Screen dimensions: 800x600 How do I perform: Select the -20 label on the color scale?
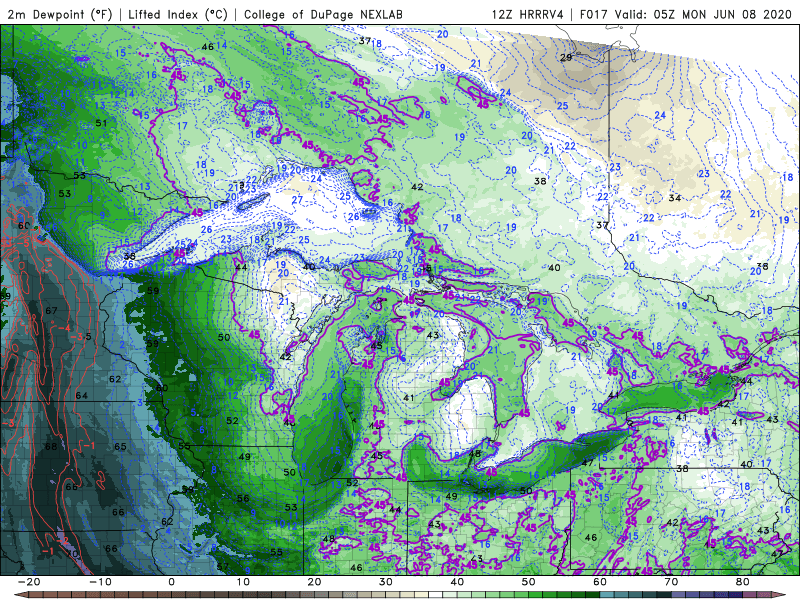coord(29,582)
